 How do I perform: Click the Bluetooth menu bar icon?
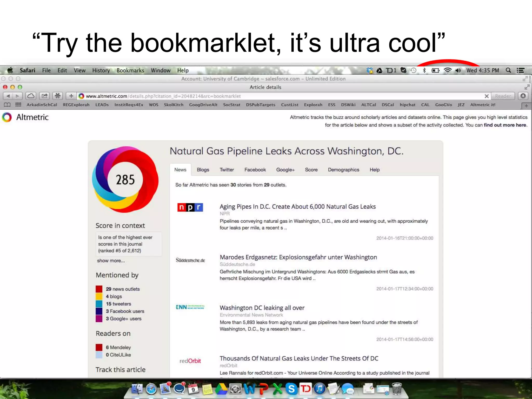[424, 70]
